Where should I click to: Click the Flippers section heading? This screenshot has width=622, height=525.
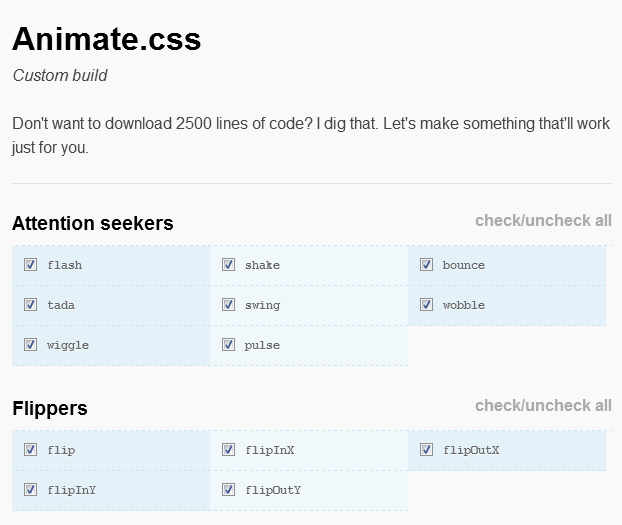50,408
